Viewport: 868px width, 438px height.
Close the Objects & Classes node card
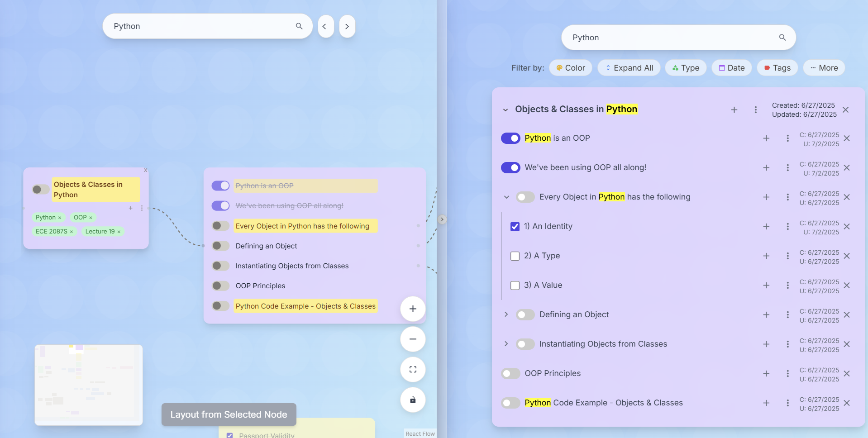146,170
